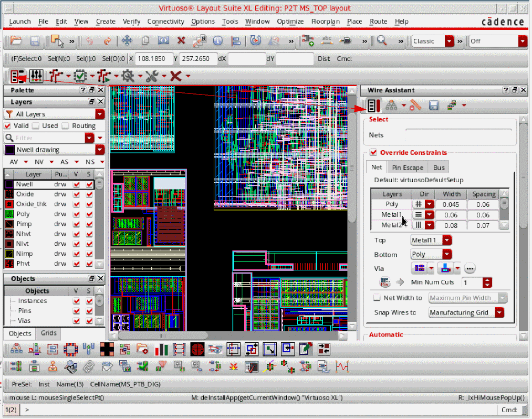Select the Move tool (four-arrow icon)
The image size is (532, 419).
click(x=127, y=41)
